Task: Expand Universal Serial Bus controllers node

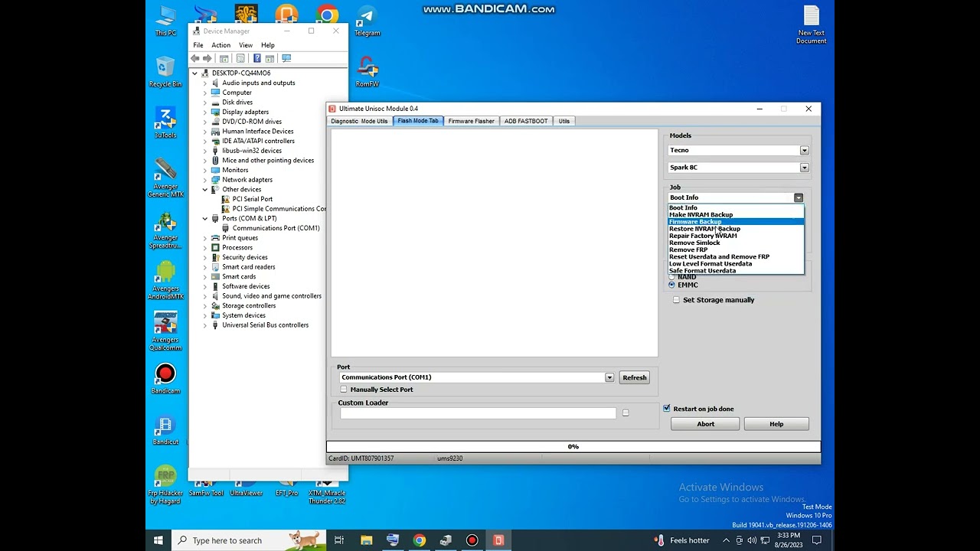Action: pyautogui.click(x=205, y=325)
